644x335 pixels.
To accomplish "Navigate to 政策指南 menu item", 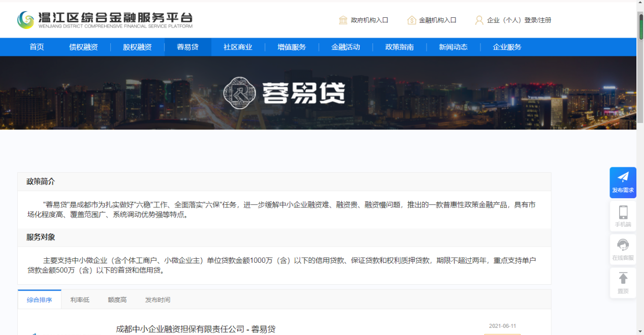I will point(399,47).
